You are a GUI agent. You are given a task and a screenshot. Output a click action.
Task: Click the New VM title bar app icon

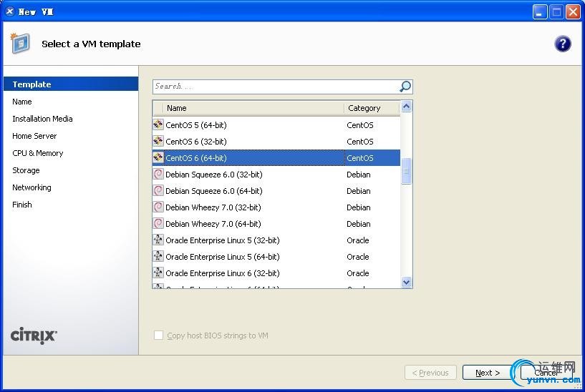coord(10,11)
